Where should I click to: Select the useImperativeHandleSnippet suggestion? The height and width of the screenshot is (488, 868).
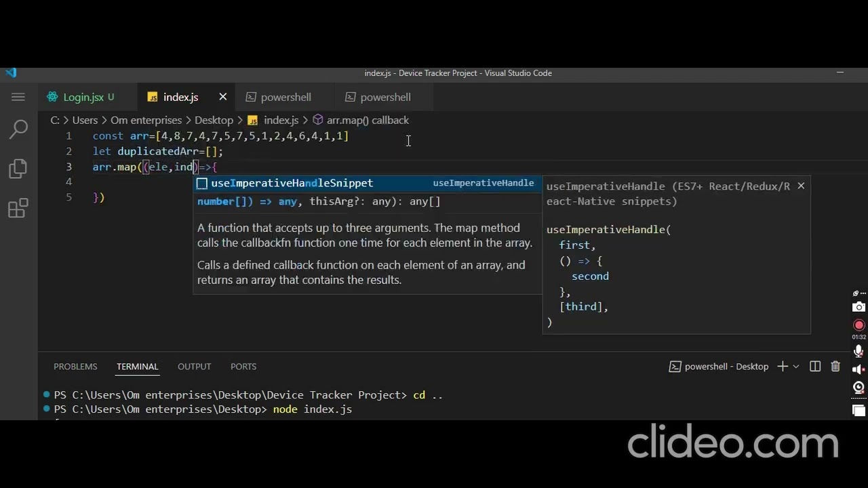click(x=367, y=183)
